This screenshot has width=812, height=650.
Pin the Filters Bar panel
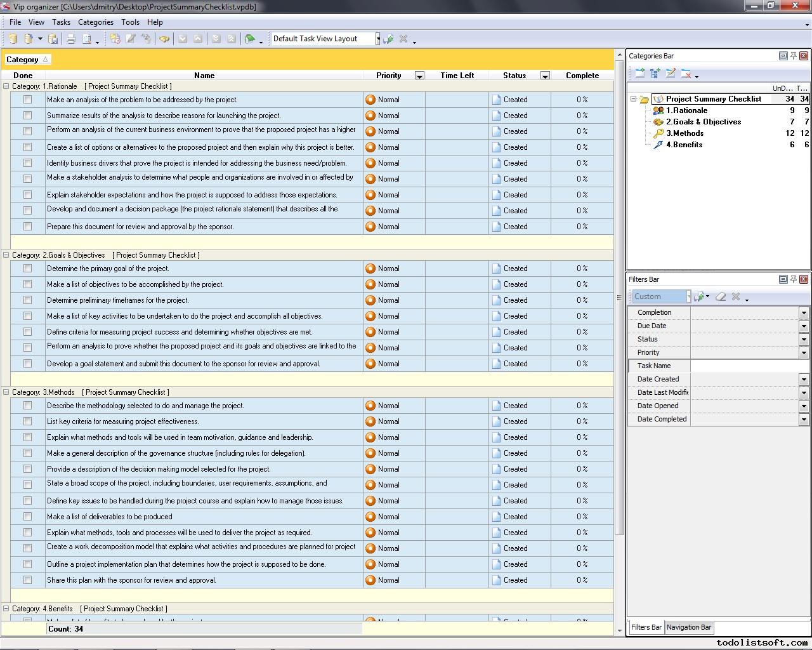click(x=793, y=279)
